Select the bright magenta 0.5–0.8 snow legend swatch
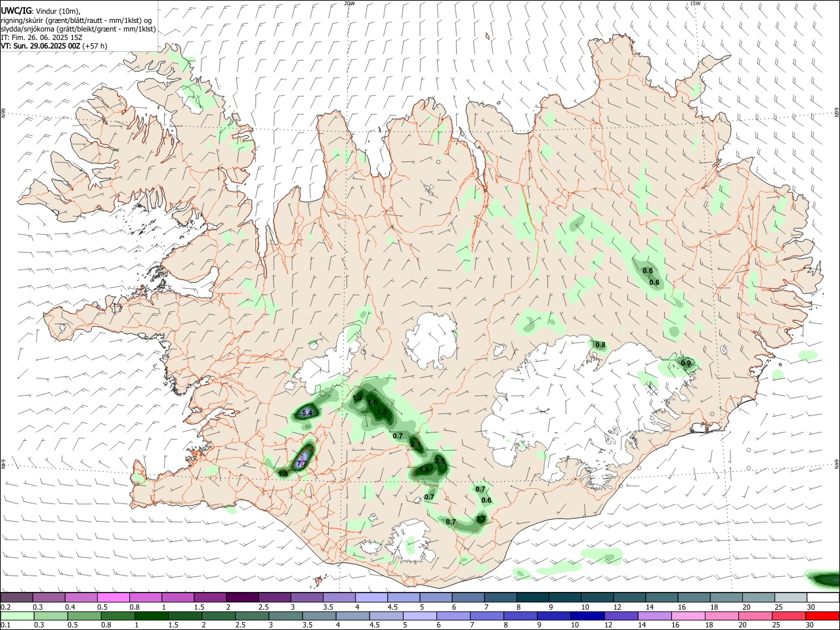The image size is (840, 630). click(113, 597)
